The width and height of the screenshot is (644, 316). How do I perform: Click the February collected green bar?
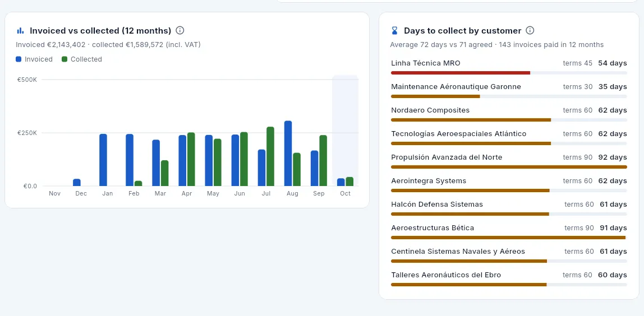[x=139, y=183]
